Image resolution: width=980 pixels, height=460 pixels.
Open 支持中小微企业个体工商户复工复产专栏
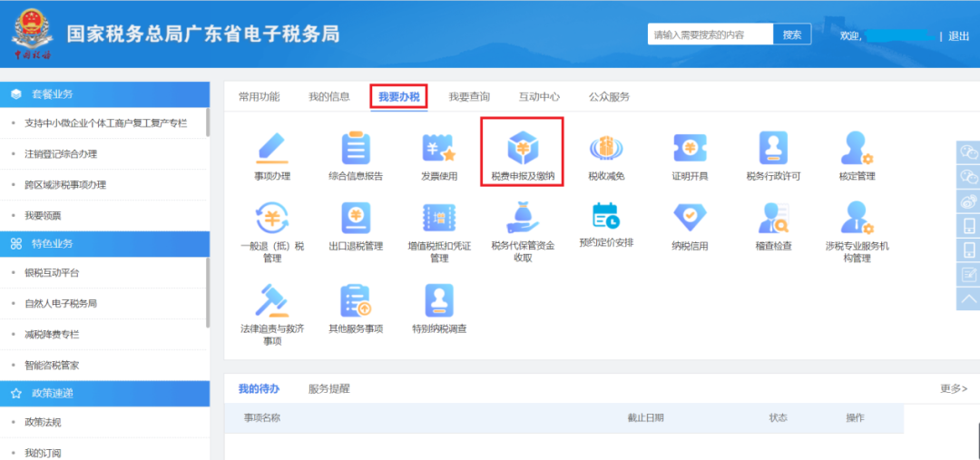point(105,123)
